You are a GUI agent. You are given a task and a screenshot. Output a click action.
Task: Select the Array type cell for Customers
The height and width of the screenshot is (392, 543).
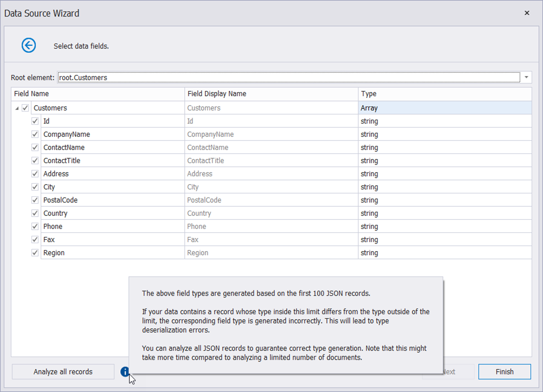[x=445, y=108]
